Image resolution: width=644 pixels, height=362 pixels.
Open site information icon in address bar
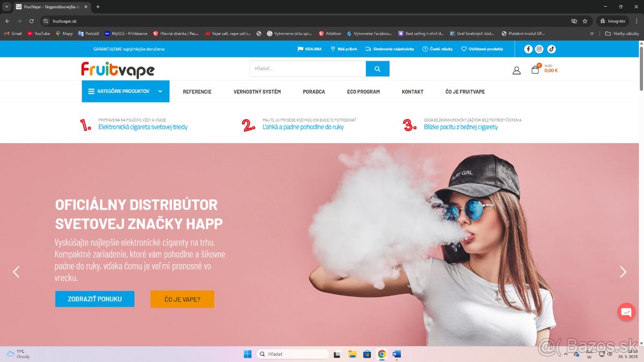tap(46, 21)
